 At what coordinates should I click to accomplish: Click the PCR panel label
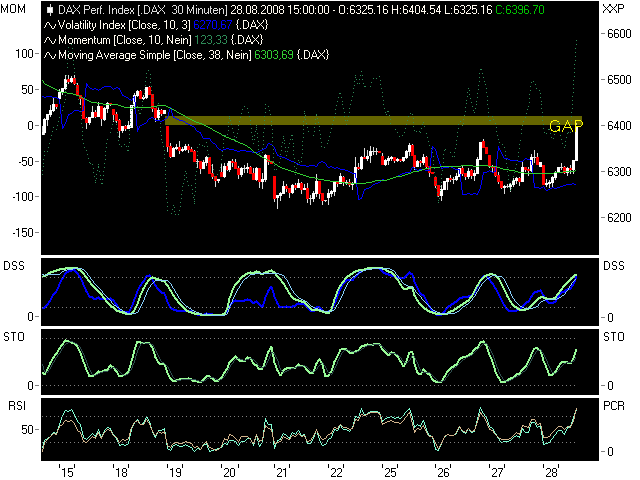(614, 406)
